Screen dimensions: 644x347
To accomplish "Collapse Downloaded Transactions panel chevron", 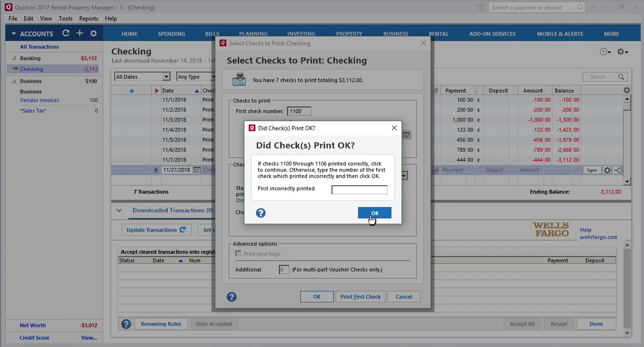I will [x=119, y=210].
